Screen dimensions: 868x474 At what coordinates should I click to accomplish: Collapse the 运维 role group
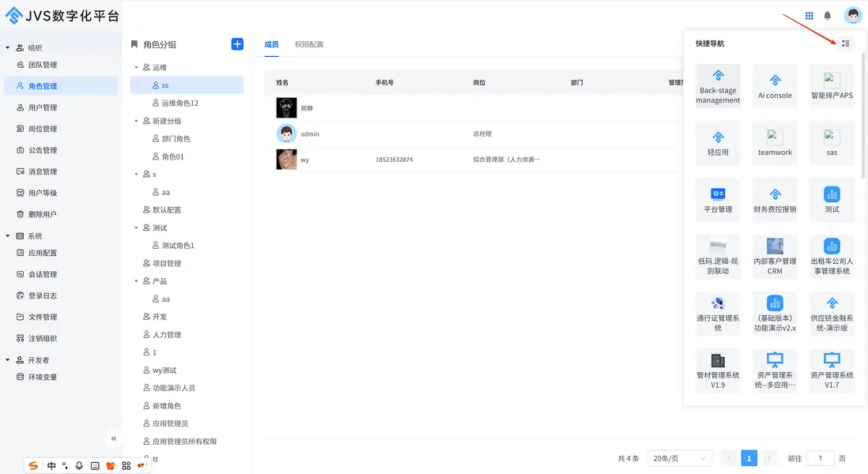click(136, 67)
